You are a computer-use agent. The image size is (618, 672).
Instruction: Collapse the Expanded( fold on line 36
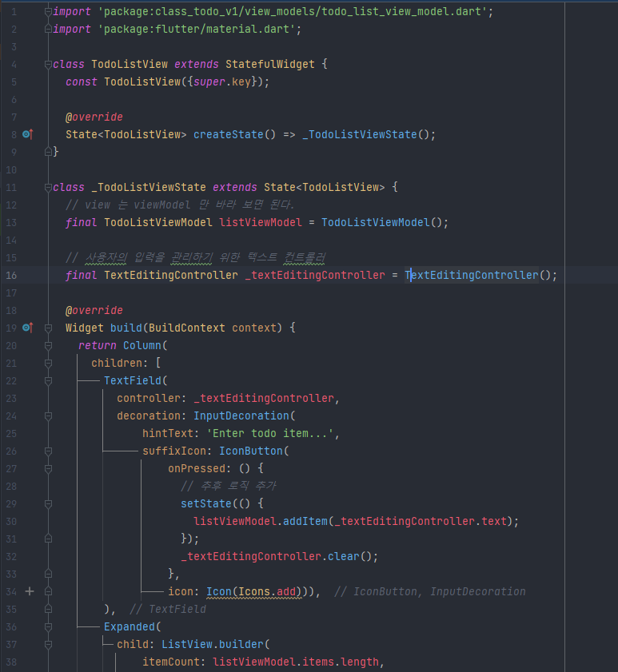(49, 626)
